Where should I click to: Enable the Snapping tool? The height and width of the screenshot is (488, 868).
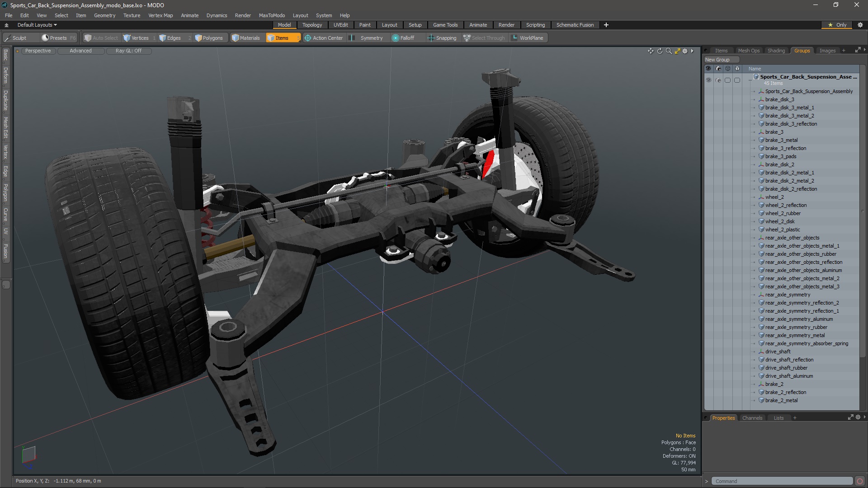click(442, 38)
